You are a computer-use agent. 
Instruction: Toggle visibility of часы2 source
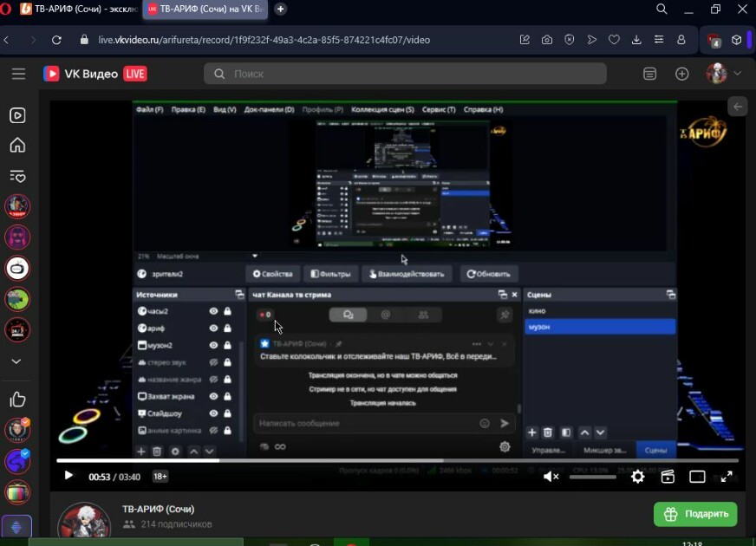pyautogui.click(x=213, y=311)
